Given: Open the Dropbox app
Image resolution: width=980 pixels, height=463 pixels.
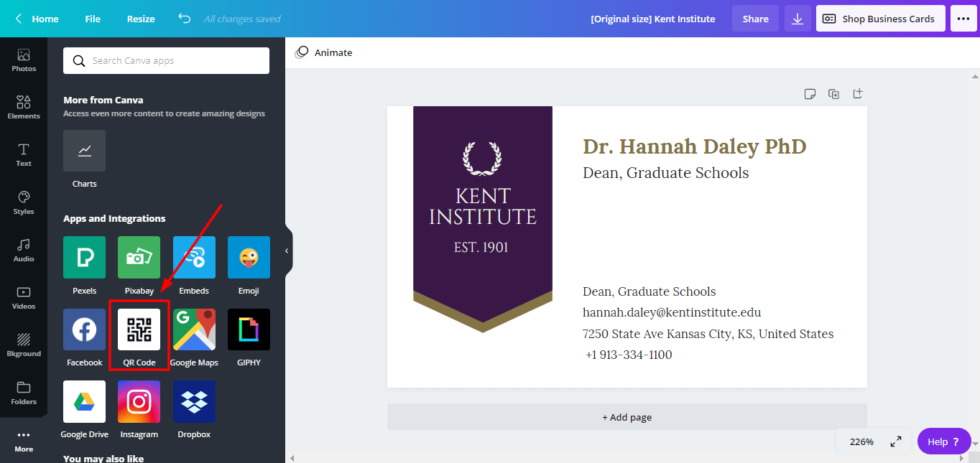Looking at the screenshot, I should click(x=194, y=402).
